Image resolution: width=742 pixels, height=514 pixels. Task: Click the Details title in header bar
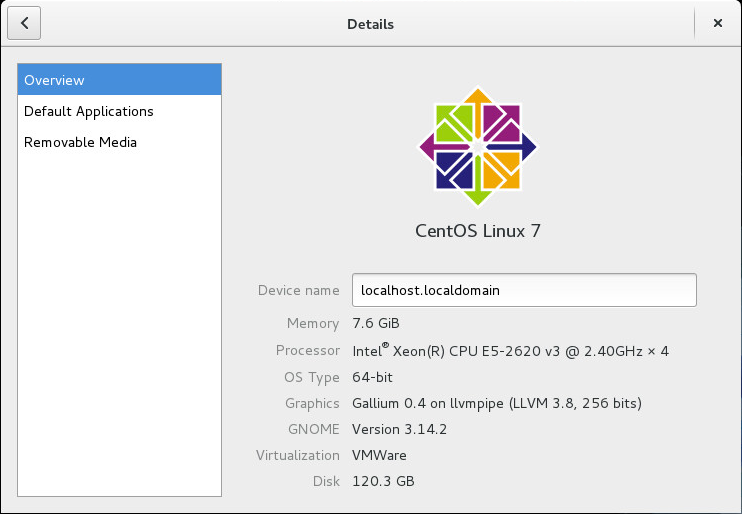click(x=370, y=23)
